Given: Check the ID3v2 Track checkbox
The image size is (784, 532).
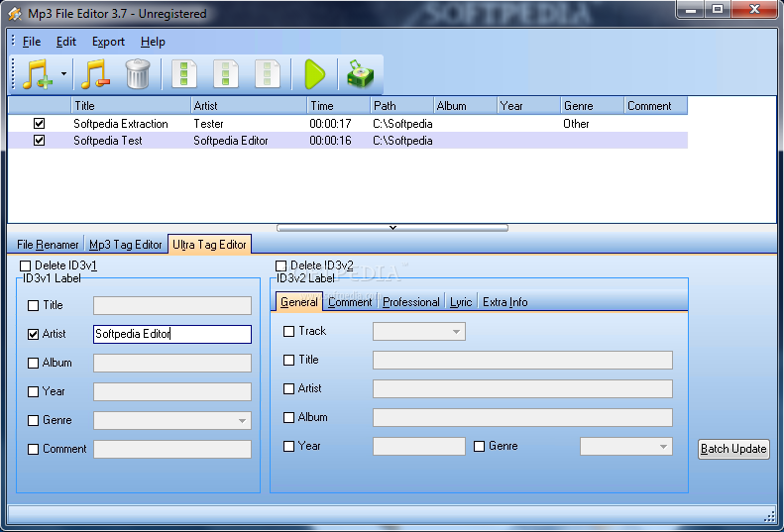Looking at the screenshot, I should (289, 331).
